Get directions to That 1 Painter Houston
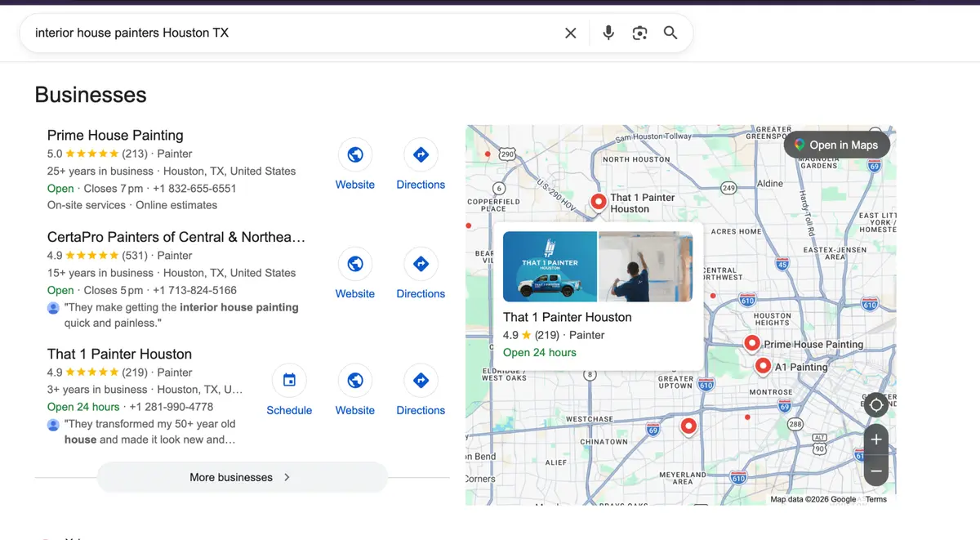 click(x=421, y=380)
